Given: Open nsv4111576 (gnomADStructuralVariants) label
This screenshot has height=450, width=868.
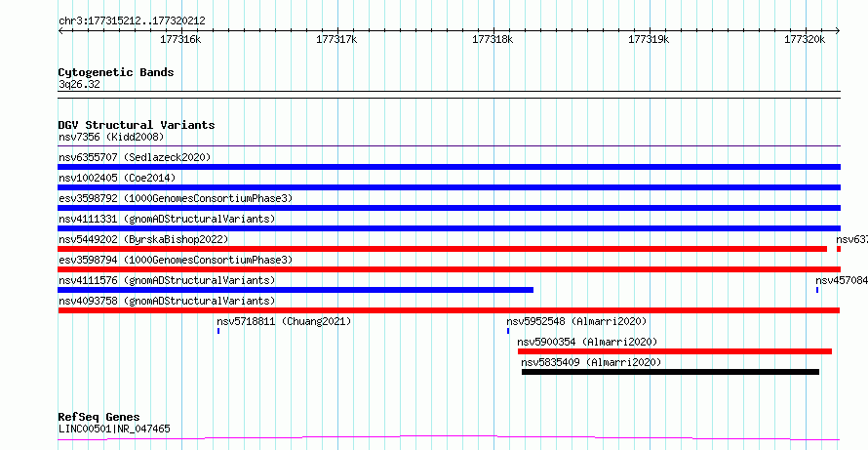Looking at the screenshot, I should 167,280.
